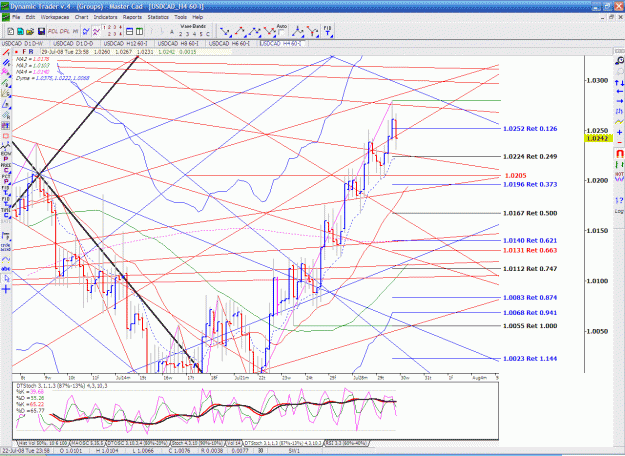
Task: Switch to RSI 3.3 indicator tab
Action: [x=347, y=443]
